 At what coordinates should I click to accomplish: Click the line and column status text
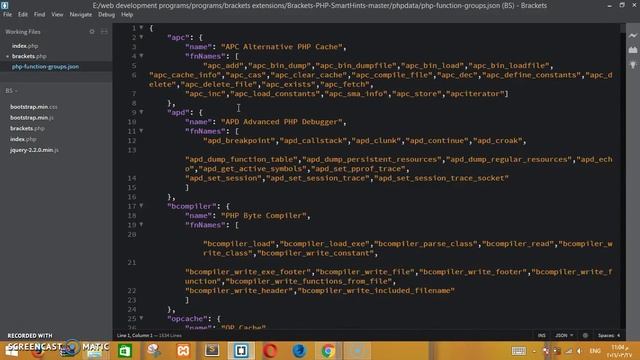(x=135, y=336)
